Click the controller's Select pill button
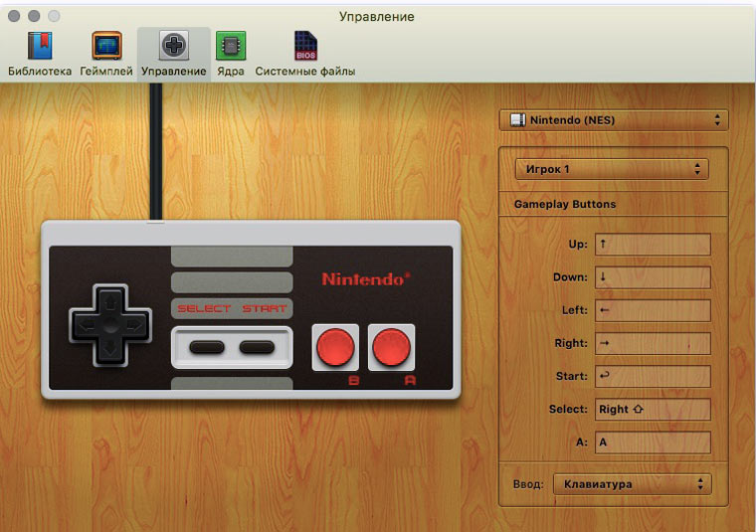 [x=207, y=347]
